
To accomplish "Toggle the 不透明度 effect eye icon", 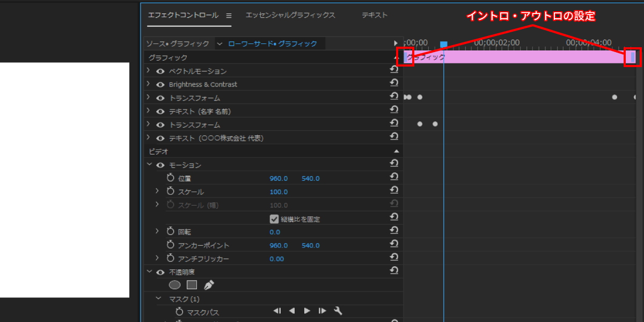I will 160,272.
